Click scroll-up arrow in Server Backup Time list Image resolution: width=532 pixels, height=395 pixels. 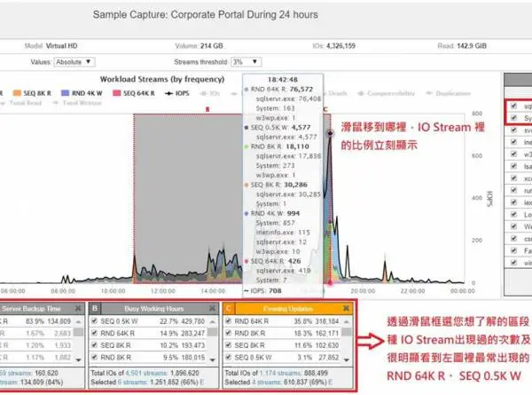click(78, 321)
